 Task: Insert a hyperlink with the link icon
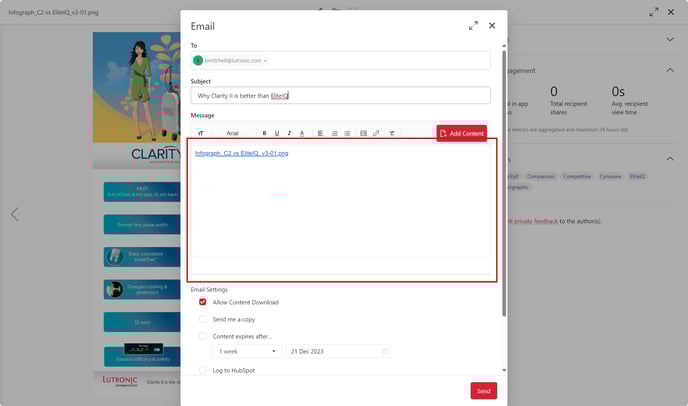pyautogui.click(x=376, y=133)
